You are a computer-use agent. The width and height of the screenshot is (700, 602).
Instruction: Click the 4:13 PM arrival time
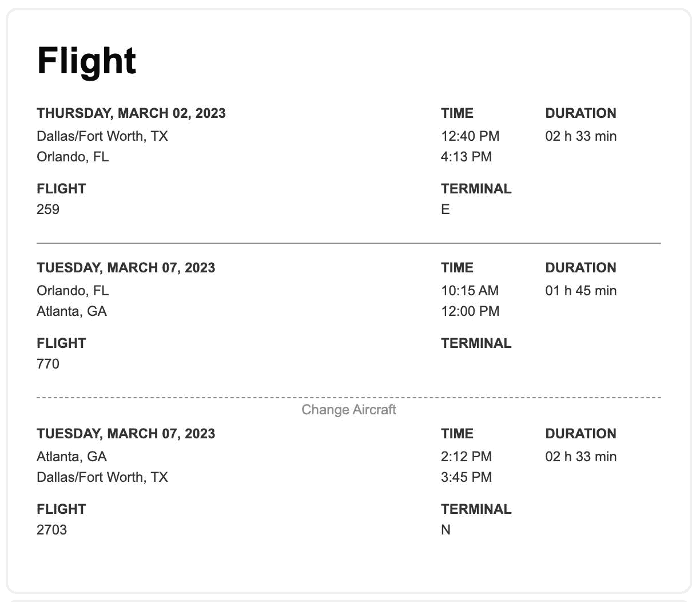click(x=466, y=157)
